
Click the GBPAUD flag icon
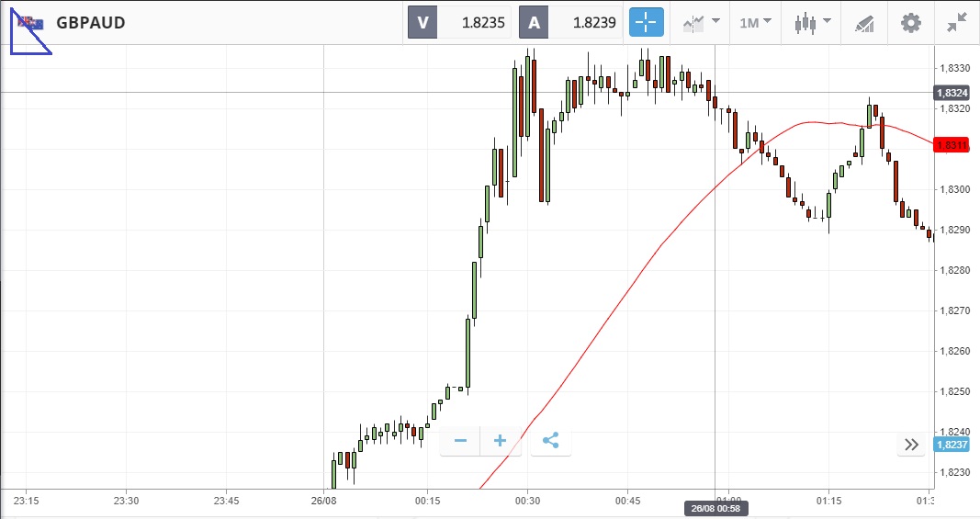(30, 24)
